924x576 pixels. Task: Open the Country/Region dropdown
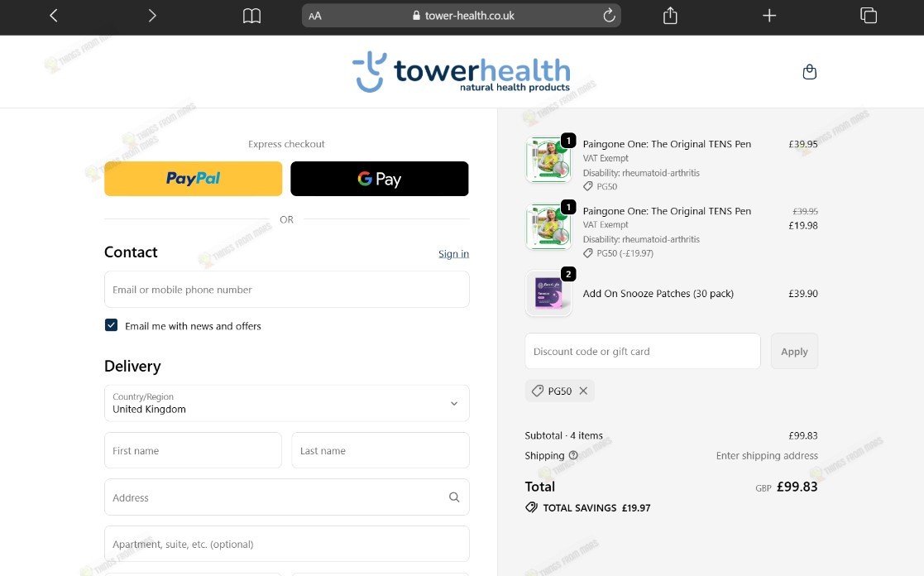[x=287, y=403]
